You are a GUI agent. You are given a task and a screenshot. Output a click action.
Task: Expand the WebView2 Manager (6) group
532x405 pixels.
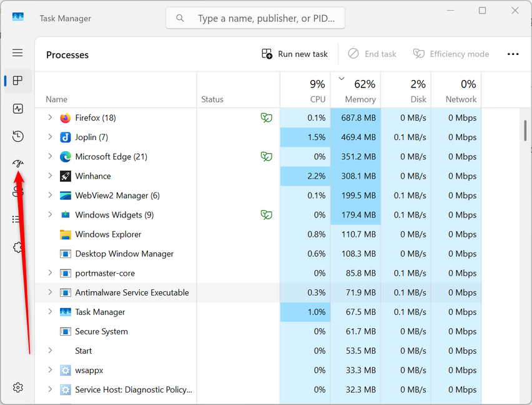[50, 195]
